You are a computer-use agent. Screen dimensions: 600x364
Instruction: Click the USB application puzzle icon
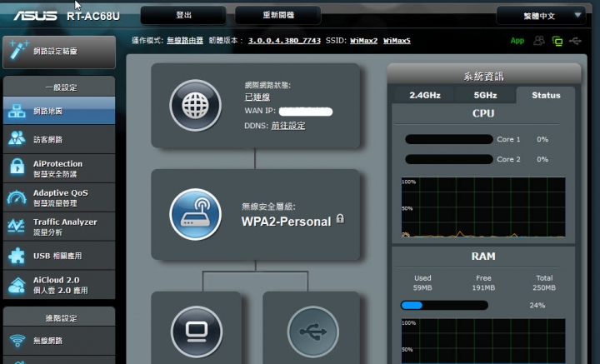(x=17, y=256)
